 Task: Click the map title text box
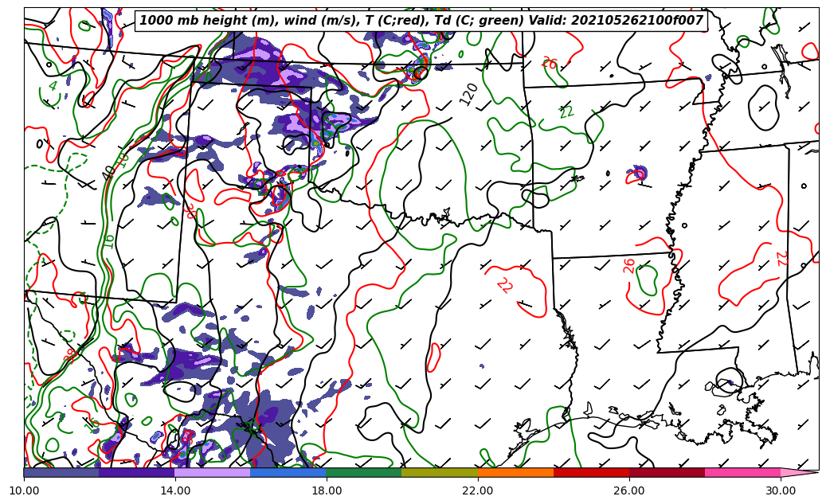tap(421, 21)
